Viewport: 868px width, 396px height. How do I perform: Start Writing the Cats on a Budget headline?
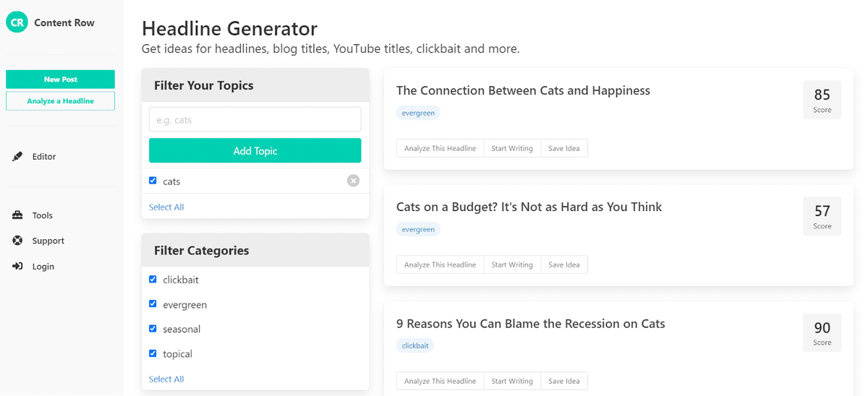tap(512, 264)
